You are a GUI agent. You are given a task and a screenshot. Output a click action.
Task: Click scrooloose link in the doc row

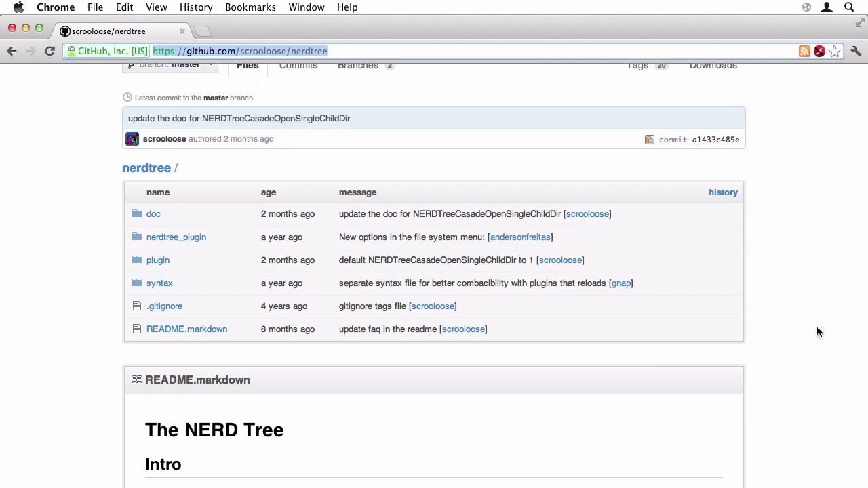(x=587, y=214)
